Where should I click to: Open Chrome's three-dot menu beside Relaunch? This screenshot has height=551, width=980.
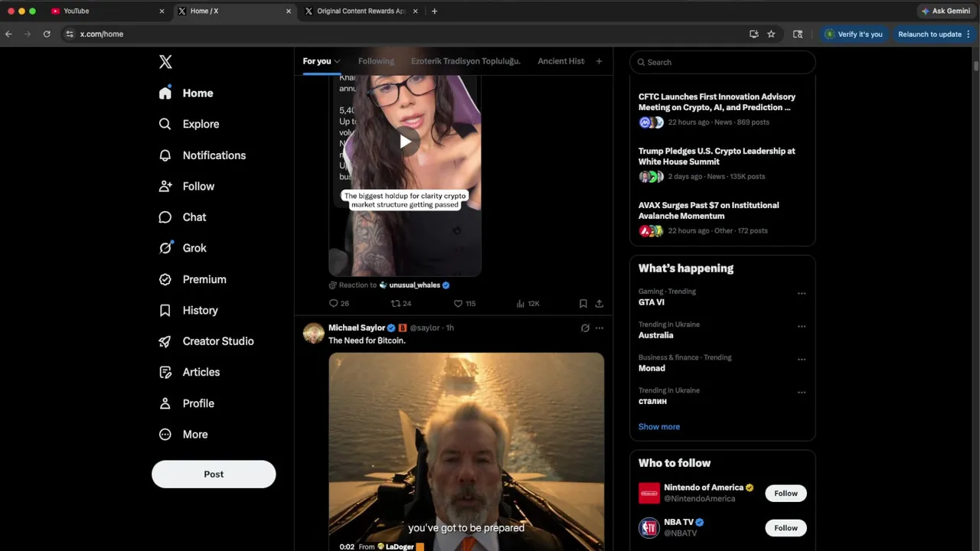coord(969,34)
